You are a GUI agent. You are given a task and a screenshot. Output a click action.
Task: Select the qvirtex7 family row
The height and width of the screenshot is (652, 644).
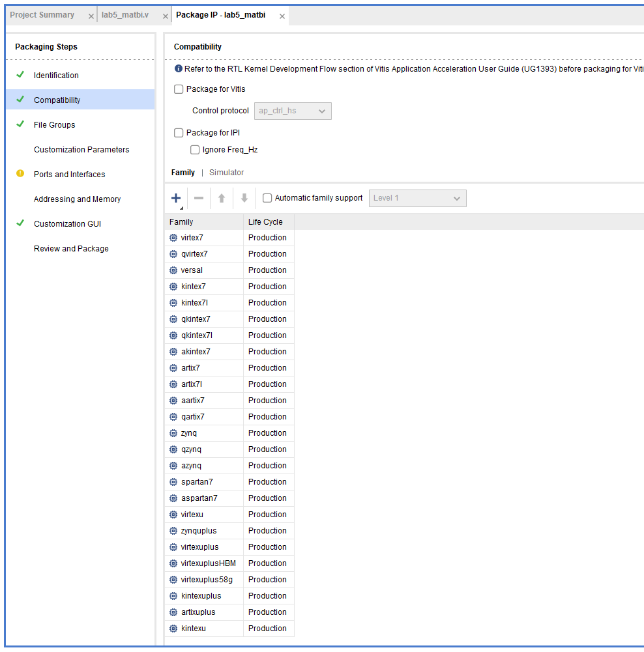pos(229,254)
